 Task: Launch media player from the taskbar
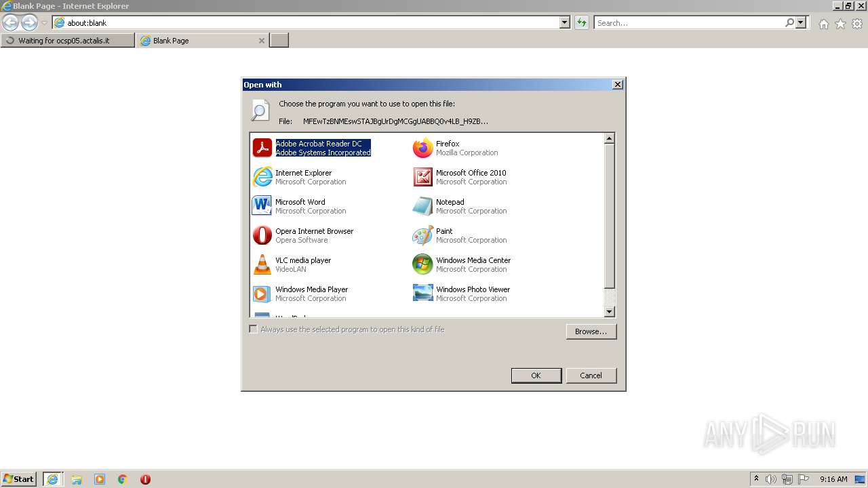pos(100,479)
